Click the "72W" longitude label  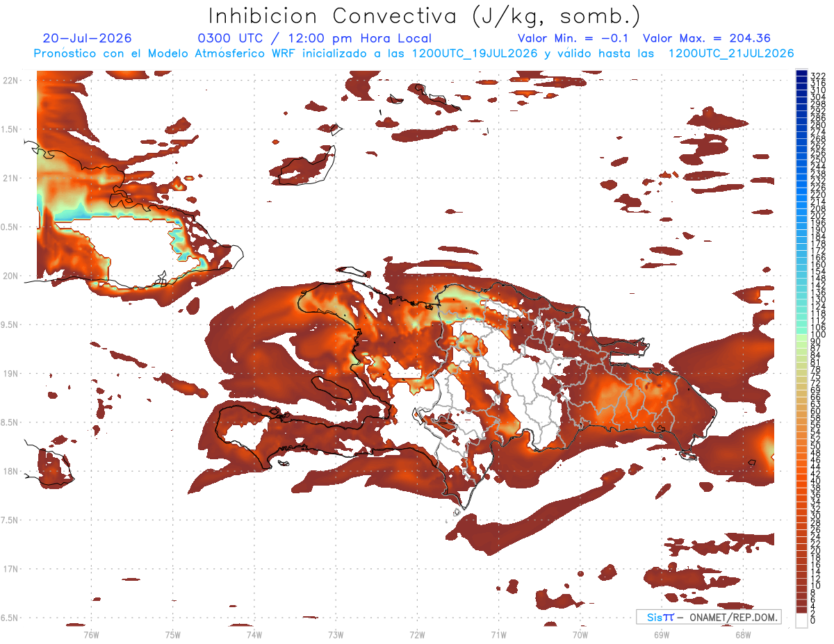pyautogui.click(x=417, y=634)
